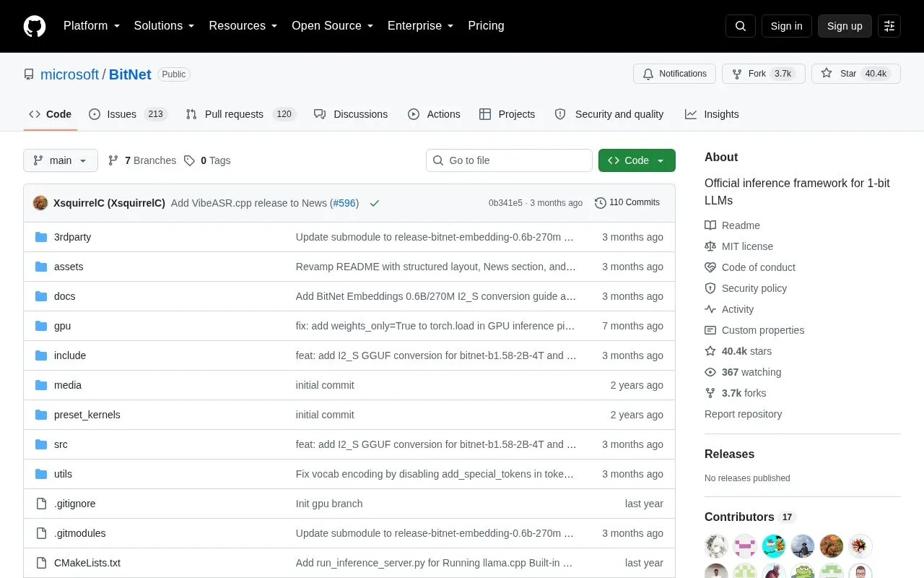
Task: Open the preset_kernels folder
Action: (x=87, y=415)
